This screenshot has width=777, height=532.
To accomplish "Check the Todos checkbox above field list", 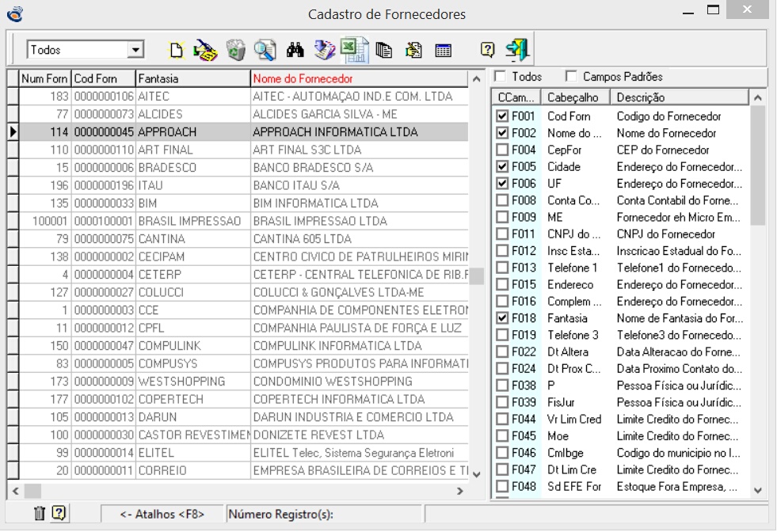I will pos(501,76).
